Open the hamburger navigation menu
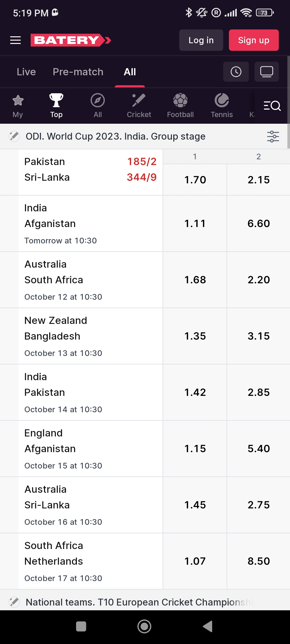Screen dimensions: 290x644 pyautogui.click(x=15, y=40)
